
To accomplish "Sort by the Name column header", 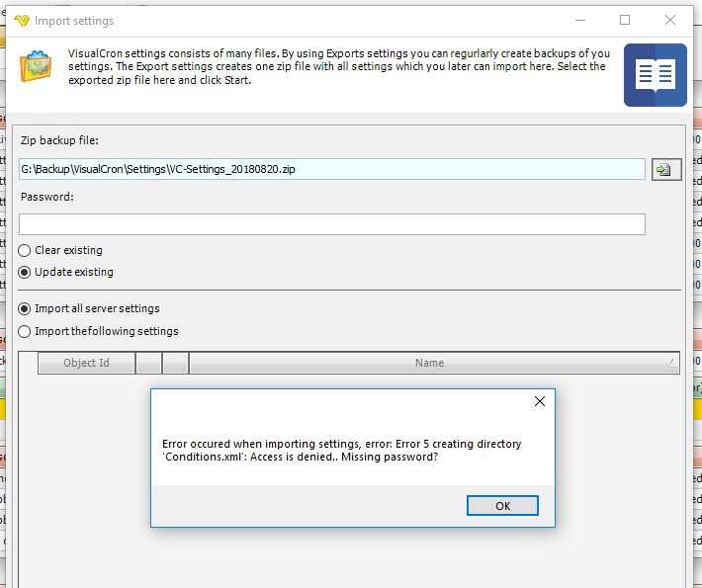I will [x=429, y=363].
